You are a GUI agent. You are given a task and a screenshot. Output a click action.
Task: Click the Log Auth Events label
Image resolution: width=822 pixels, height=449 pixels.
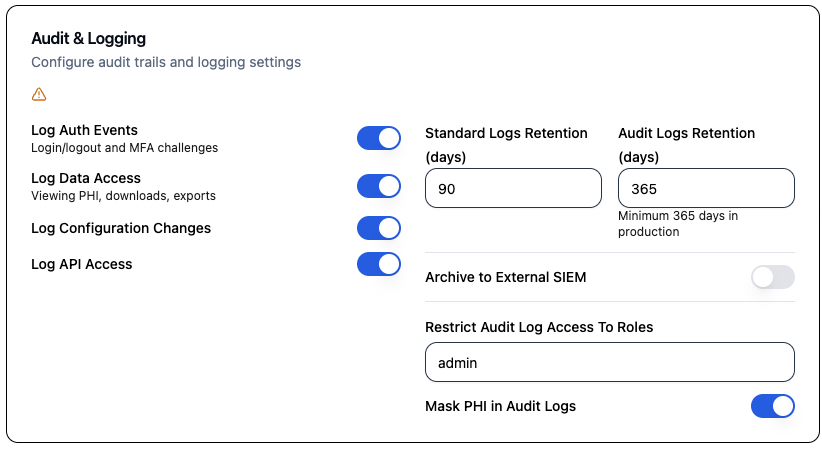(84, 130)
